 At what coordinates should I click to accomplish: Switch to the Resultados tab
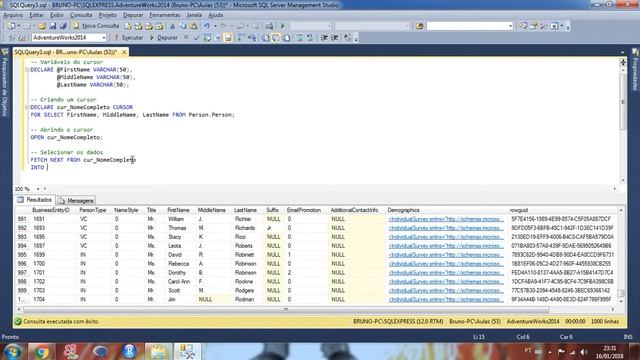click(x=35, y=200)
